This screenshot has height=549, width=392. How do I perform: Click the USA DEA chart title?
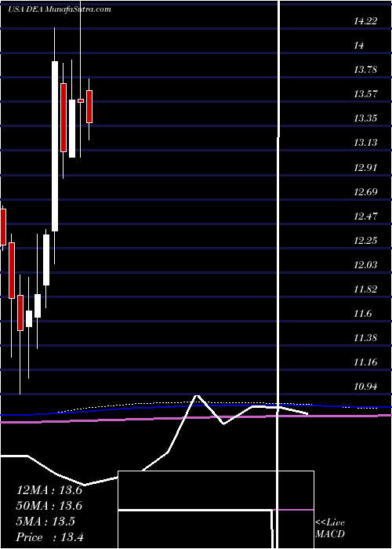pyautogui.click(x=59, y=9)
